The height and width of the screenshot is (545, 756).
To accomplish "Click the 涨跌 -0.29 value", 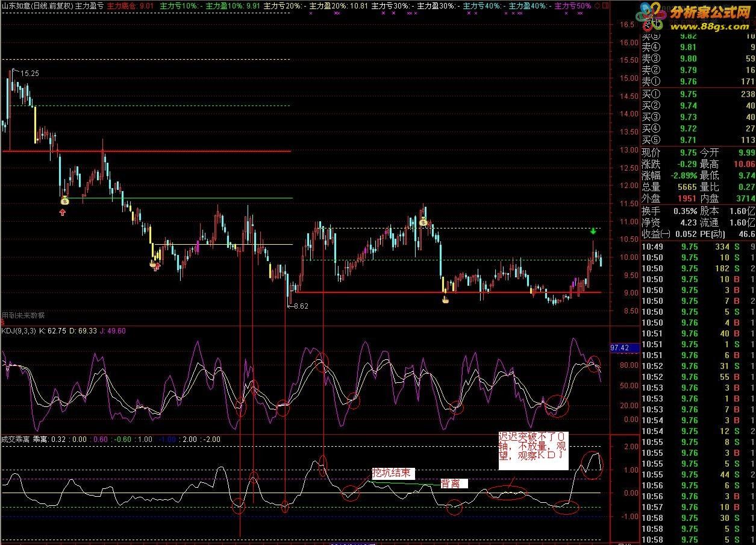I will click(686, 164).
